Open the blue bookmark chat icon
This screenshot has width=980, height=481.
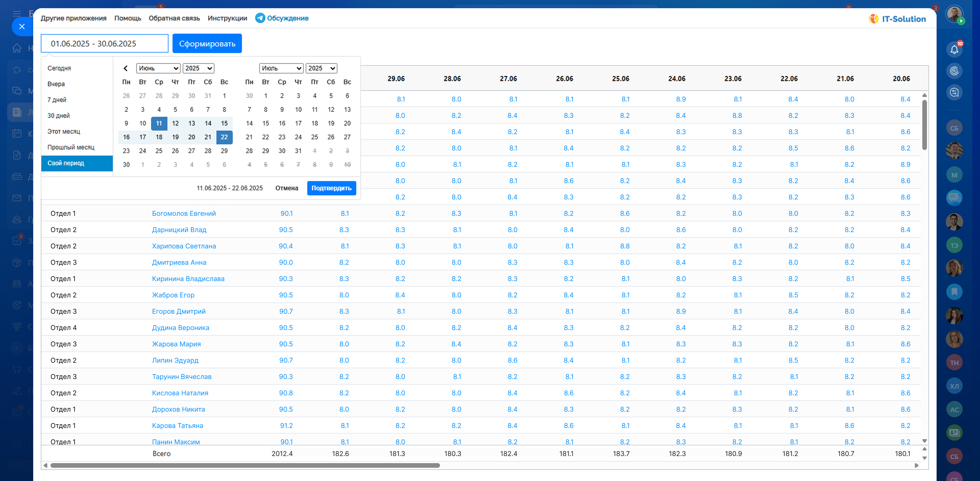(x=954, y=292)
